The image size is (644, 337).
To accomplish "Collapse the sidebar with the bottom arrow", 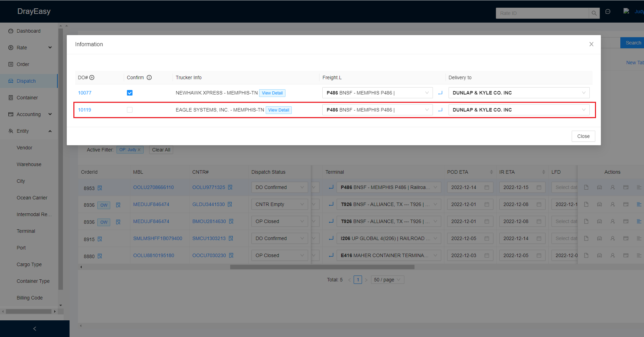I will 34,329.
